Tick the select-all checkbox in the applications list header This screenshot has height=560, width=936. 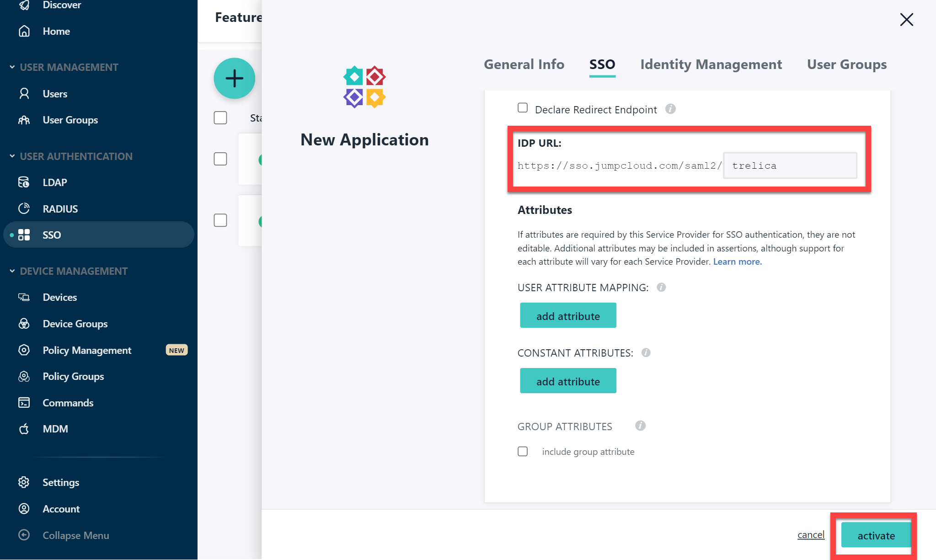point(220,117)
